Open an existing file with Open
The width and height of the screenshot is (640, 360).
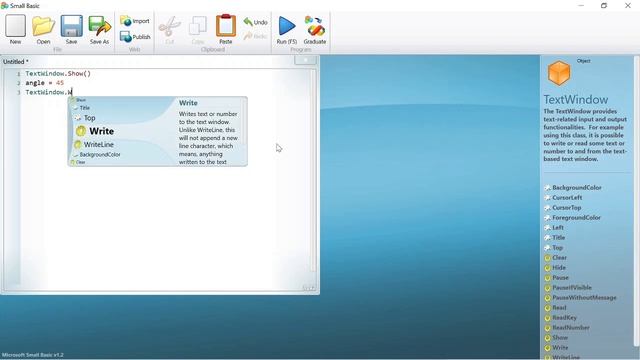click(x=43, y=29)
